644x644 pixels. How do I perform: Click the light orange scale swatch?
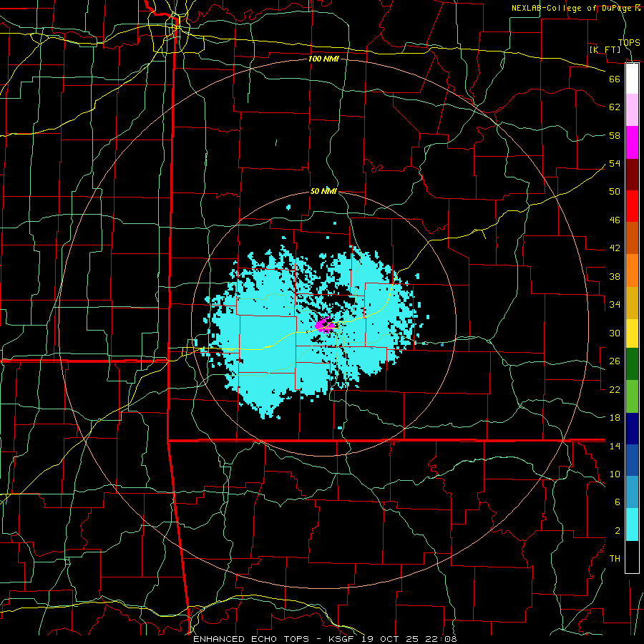pyautogui.click(x=632, y=270)
